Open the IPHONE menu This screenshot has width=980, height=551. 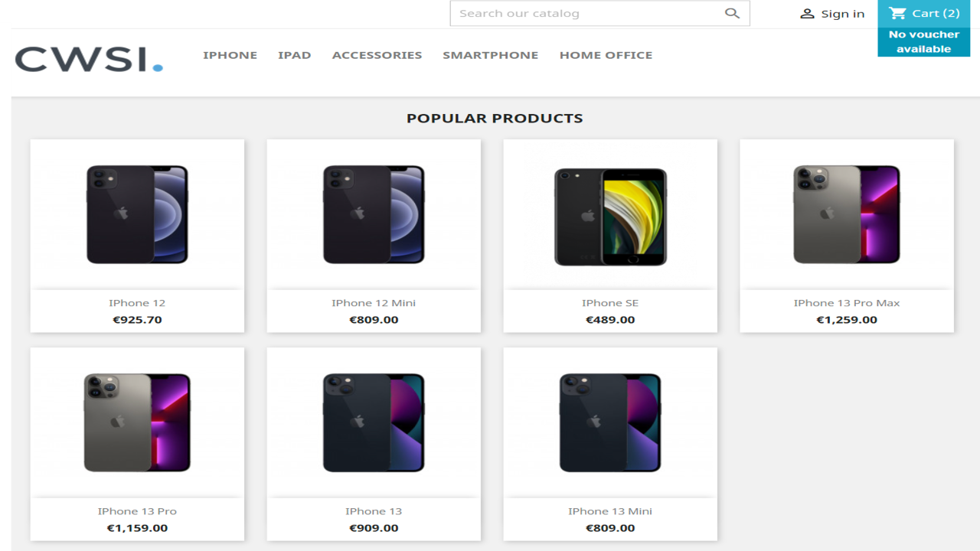230,55
